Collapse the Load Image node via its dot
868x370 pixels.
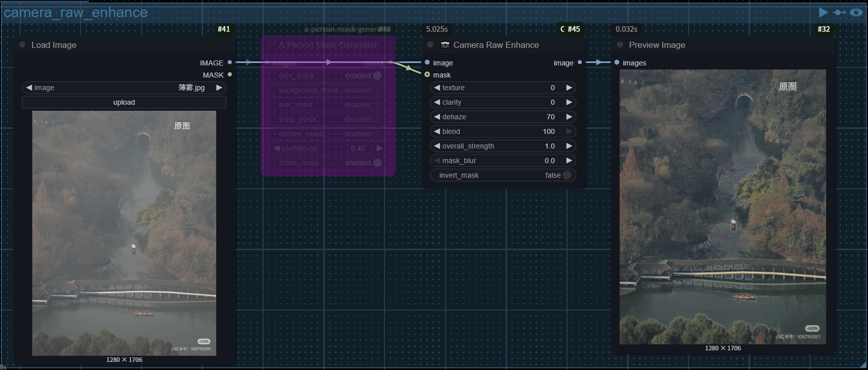click(x=22, y=45)
